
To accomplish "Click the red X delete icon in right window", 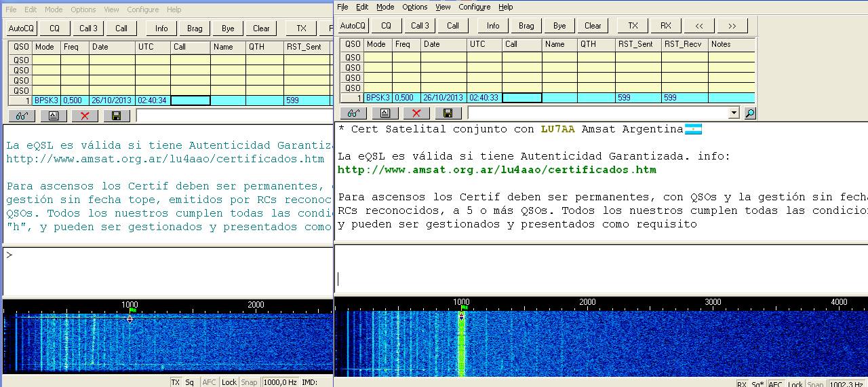I will tap(416, 113).
